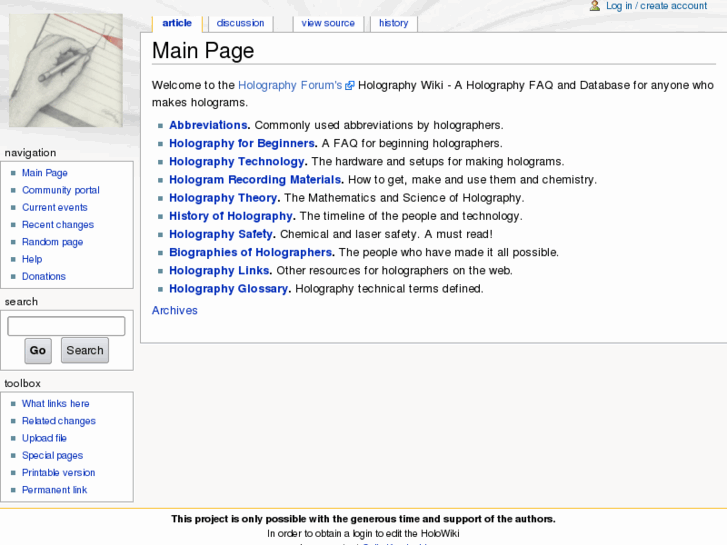Open Holography for Beginners link
The width and height of the screenshot is (727, 545).
(242, 143)
